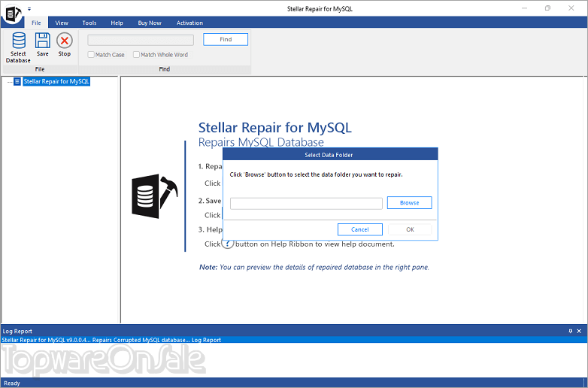Screen dimensions: 588x388
Task: Open the File ribbon tab
Action: pos(36,23)
